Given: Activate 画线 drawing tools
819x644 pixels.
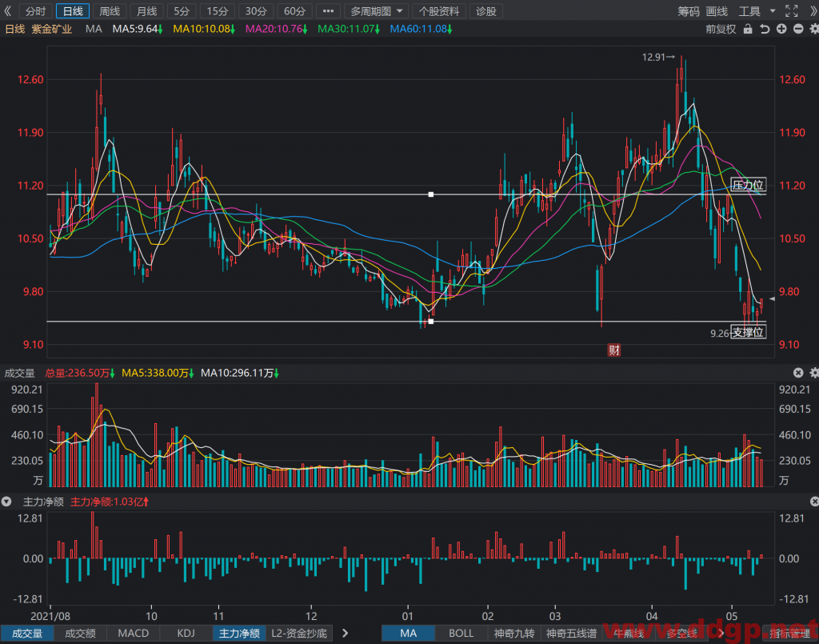Looking at the screenshot, I should coord(717,11).
